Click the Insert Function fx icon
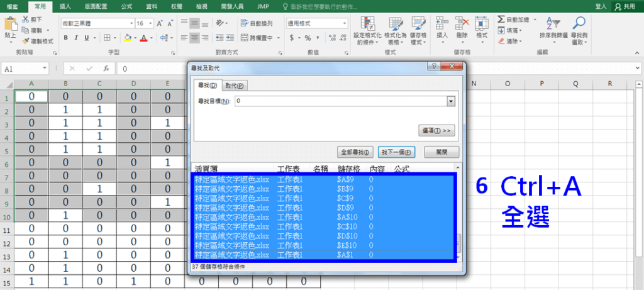 107,69
